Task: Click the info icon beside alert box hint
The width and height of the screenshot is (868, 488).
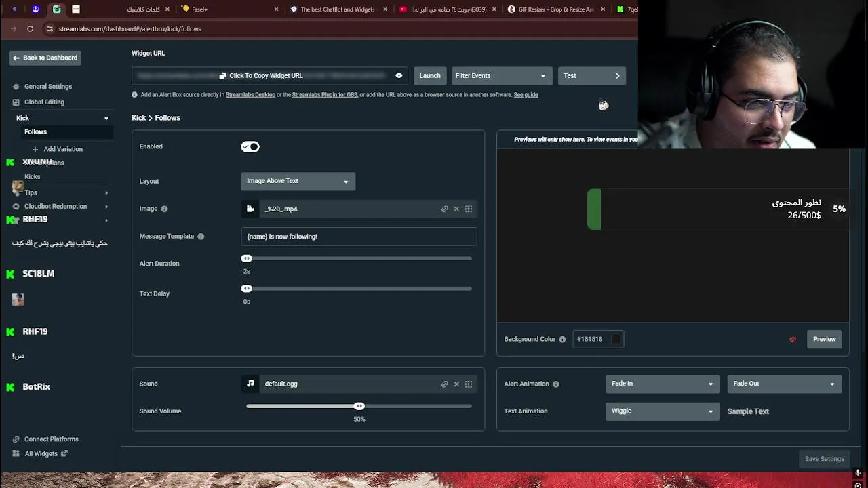Action: (134, 95)
